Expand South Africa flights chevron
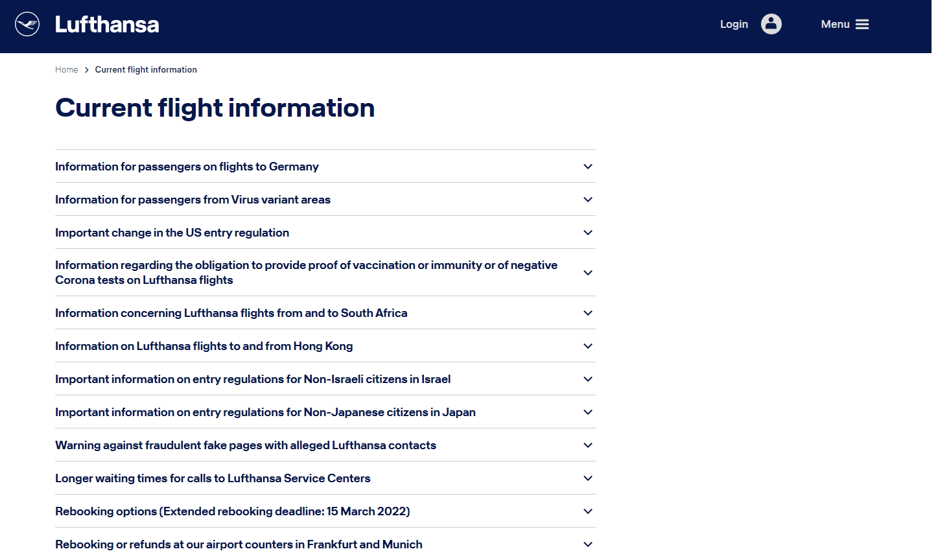 pos(588,313)
